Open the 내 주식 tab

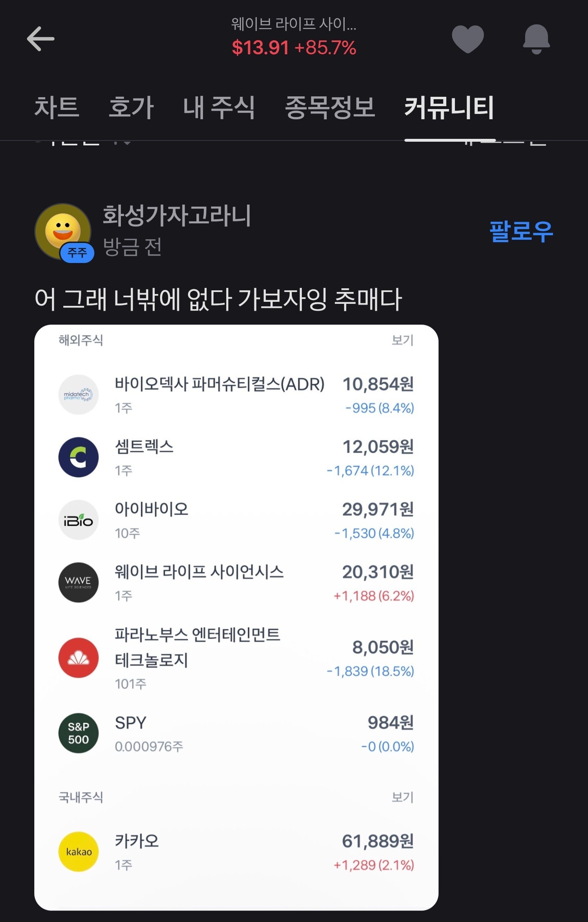click(219, 108)
